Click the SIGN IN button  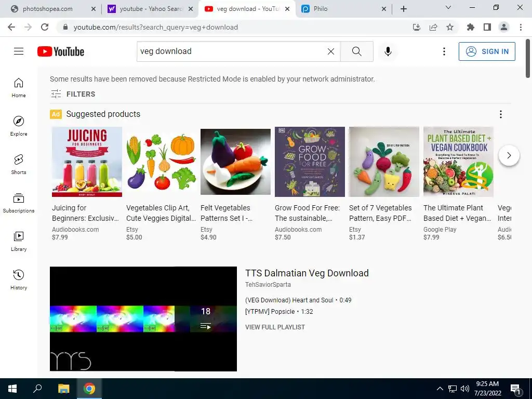(487, 51)
